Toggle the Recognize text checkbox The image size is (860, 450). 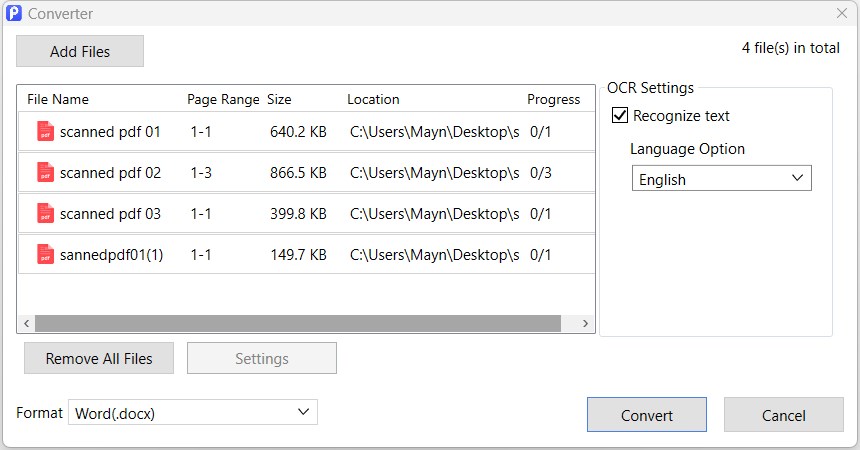tap(620, 116)
